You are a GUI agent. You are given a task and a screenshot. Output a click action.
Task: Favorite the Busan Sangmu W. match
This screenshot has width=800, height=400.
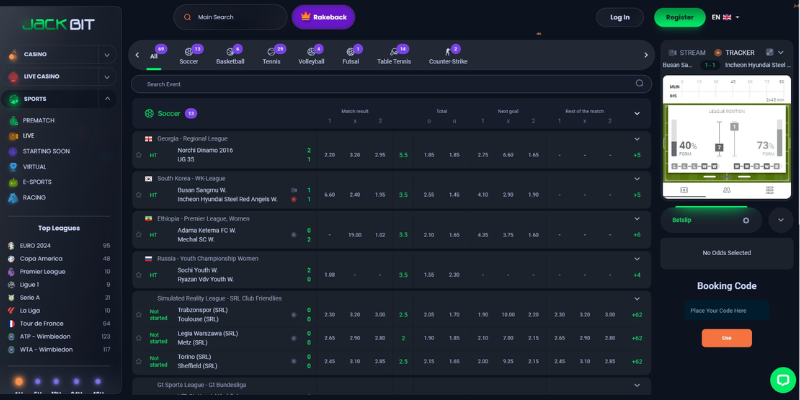pyautogui.click(x=138, y=195)
